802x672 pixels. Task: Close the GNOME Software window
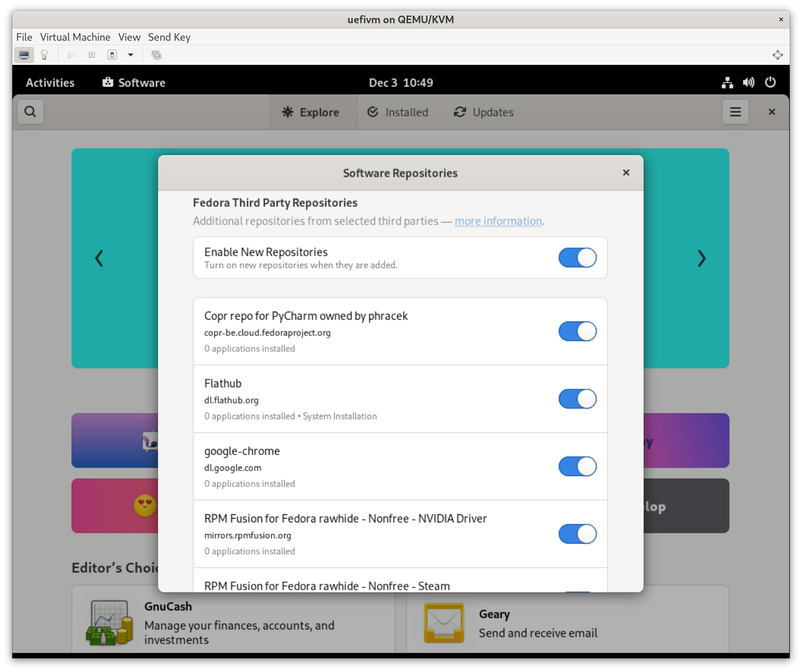pos(772,112)
